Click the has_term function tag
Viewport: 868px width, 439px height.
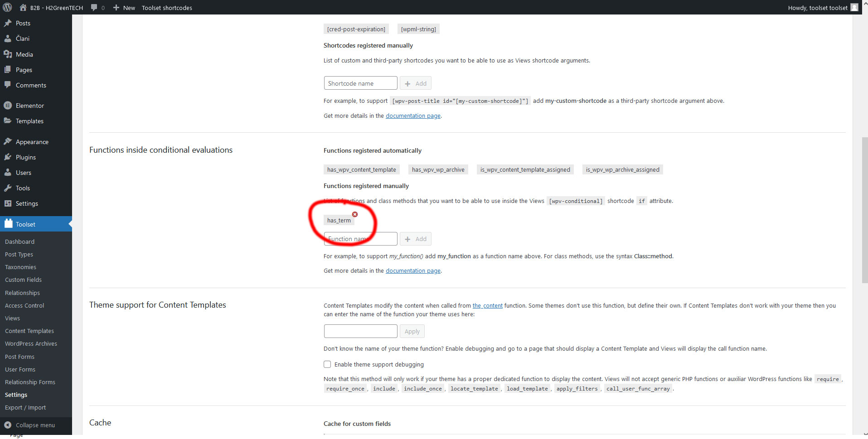click(339, 220)
